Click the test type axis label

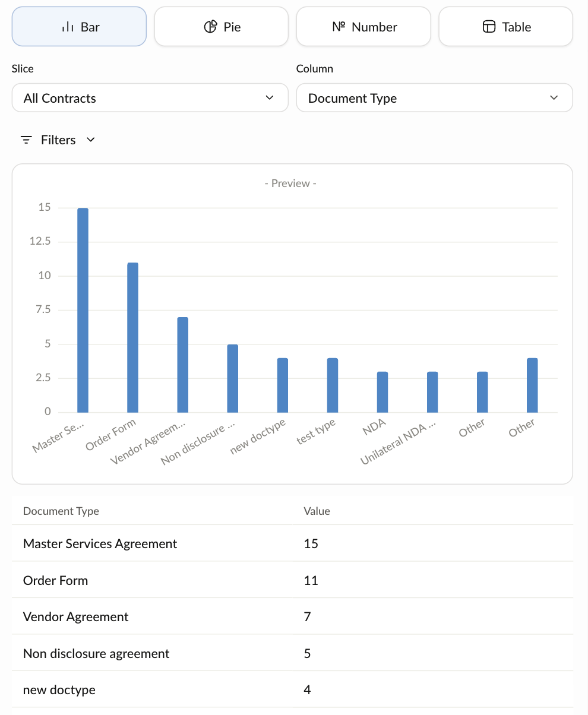[317, 433]
